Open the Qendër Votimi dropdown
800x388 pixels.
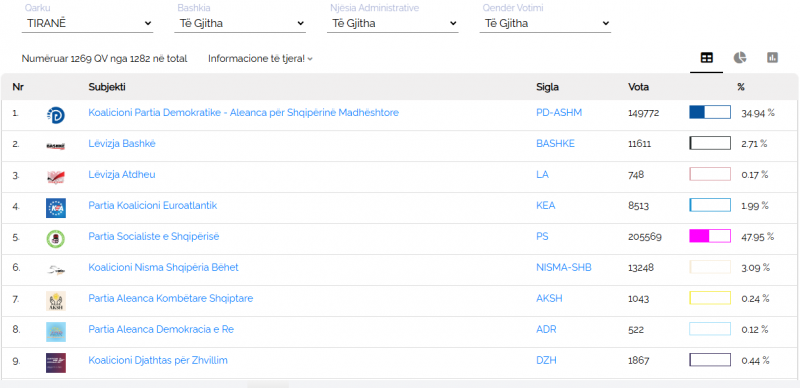pyautogui.click(x=545, y=23)
